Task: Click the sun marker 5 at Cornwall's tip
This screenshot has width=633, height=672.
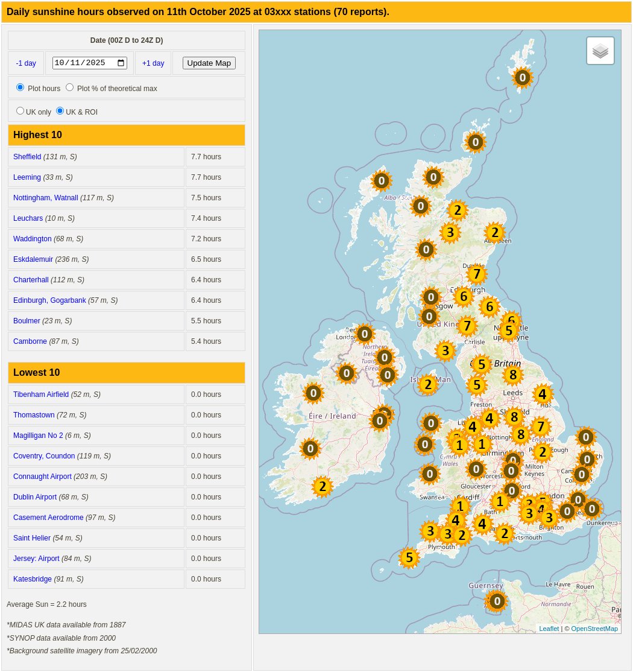Action: point(409,557)
